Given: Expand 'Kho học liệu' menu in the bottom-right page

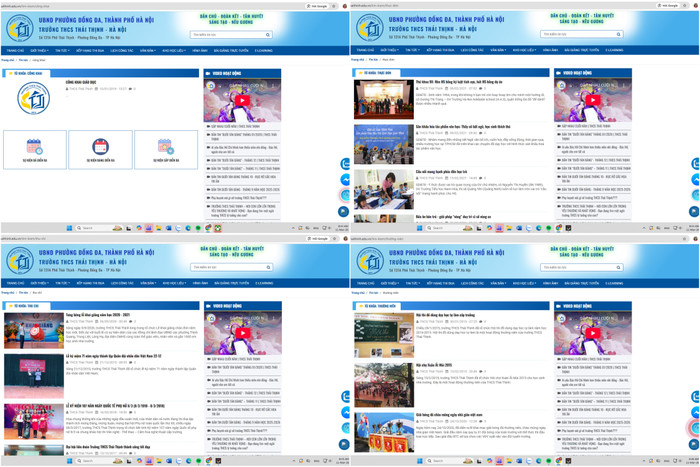Looking at the screenshot, I should coord(525,283).
